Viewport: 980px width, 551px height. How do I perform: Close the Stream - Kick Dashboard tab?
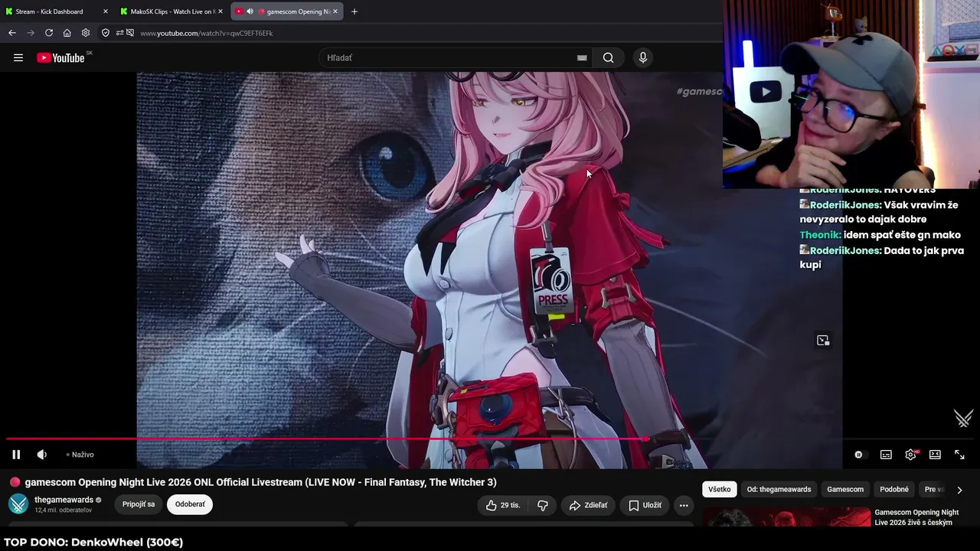pos(106,11)
